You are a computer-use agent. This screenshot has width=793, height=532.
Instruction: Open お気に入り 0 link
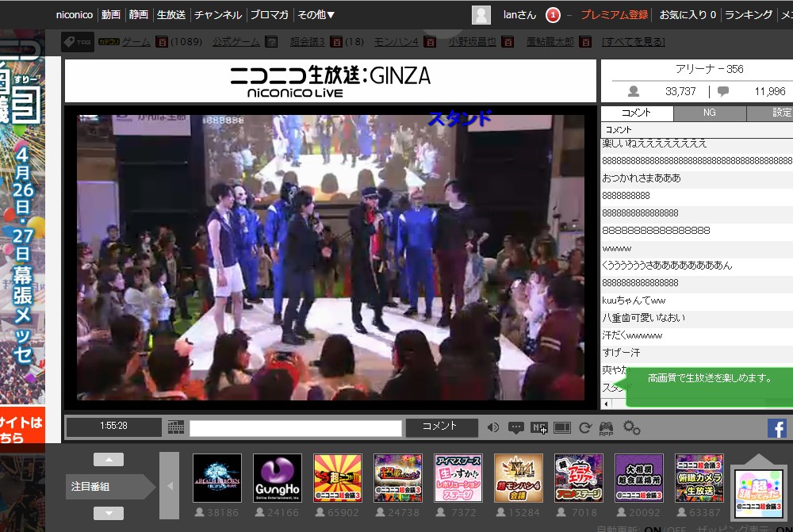(688, 14)
